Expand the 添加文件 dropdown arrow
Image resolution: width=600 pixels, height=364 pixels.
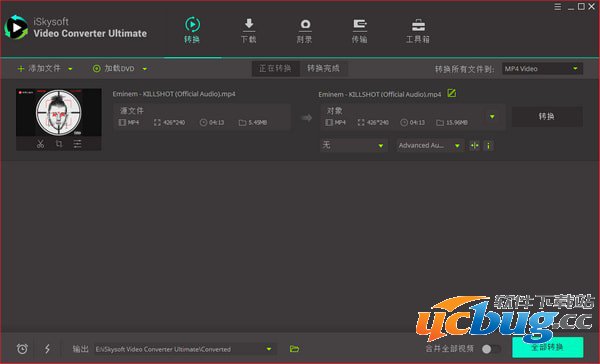pyautogui.click(x=70, y=69)
